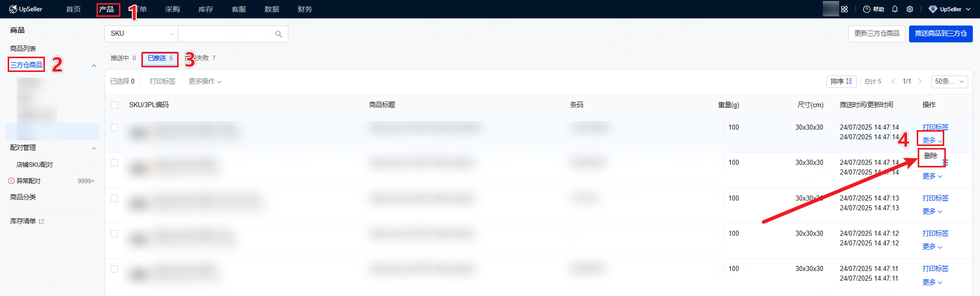This screenshot has height=296, width=980.
Task: Open the SKU search type dropdown
Action: point(141,34)
